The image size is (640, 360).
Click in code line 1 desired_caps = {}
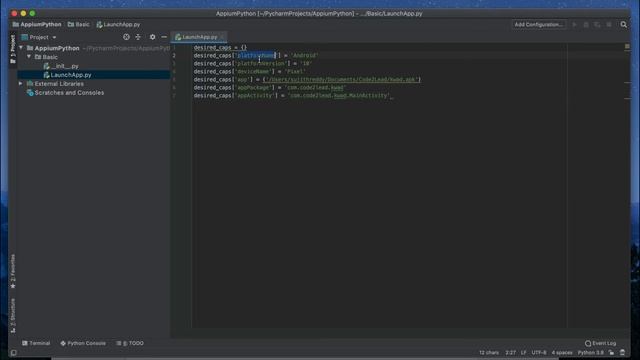tap(220, 48)
